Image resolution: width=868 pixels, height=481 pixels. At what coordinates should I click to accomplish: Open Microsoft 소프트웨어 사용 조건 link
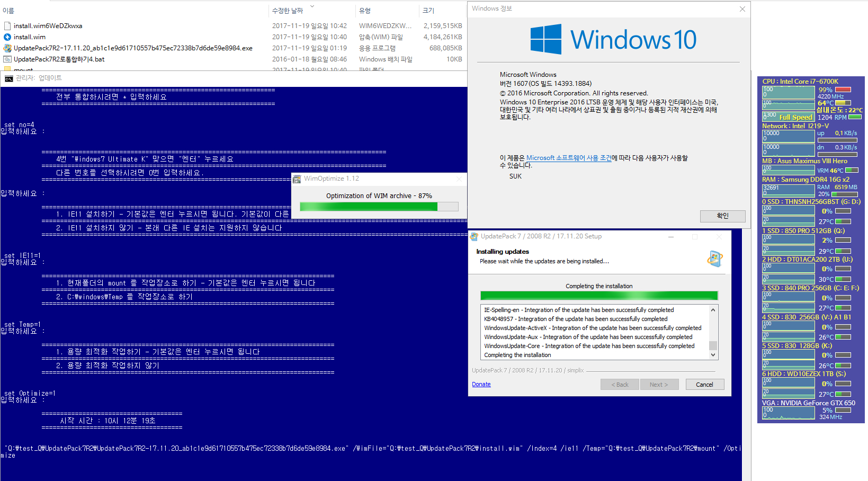569,158
